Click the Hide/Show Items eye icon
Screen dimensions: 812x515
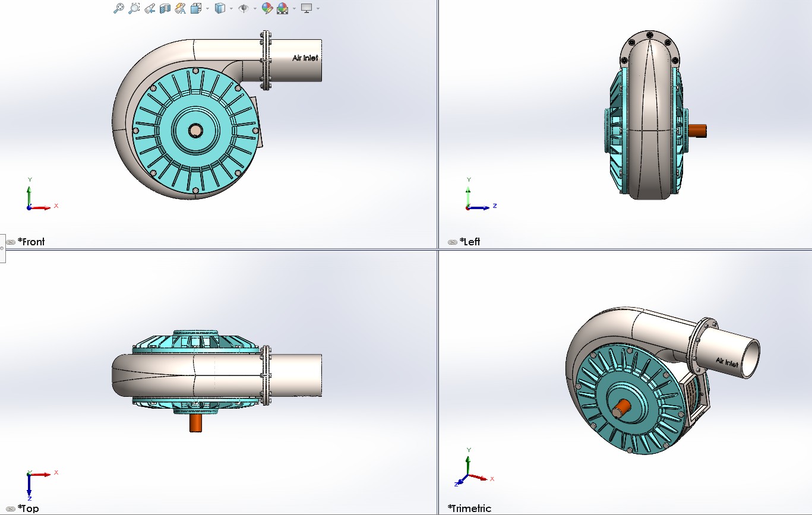[x=244, y=8]
